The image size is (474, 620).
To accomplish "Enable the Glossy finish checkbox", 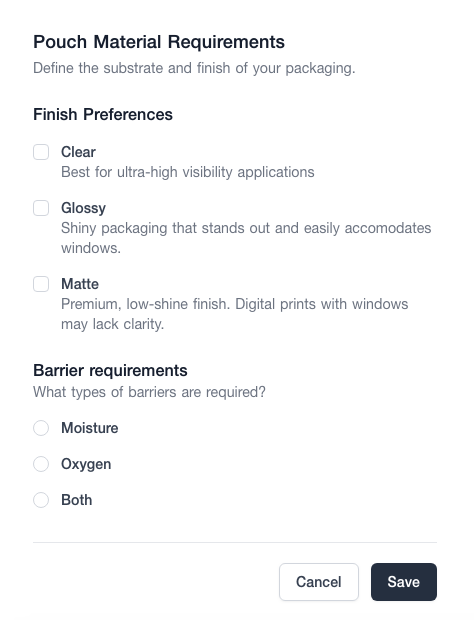I will (41, 208).
